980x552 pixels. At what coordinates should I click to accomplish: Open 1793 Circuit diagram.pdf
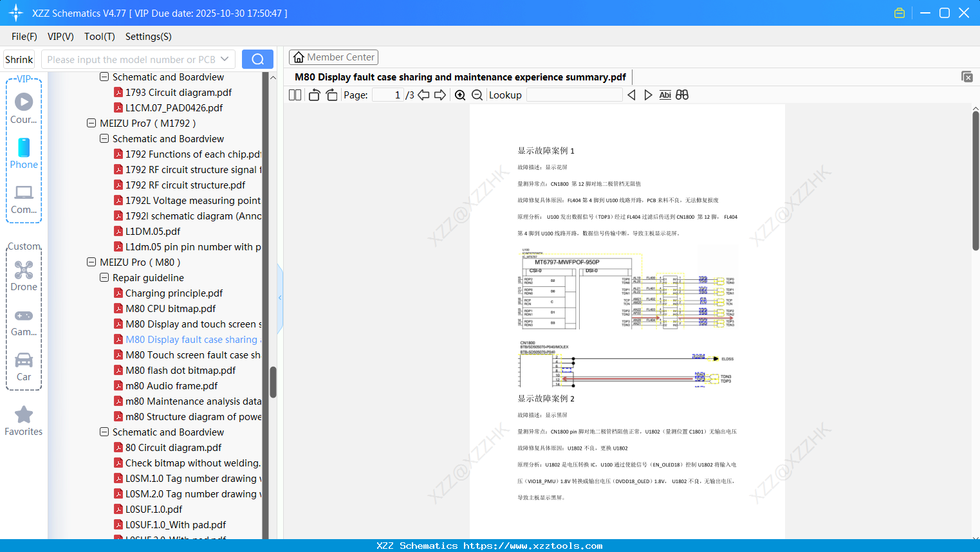(x=178, y=93)
